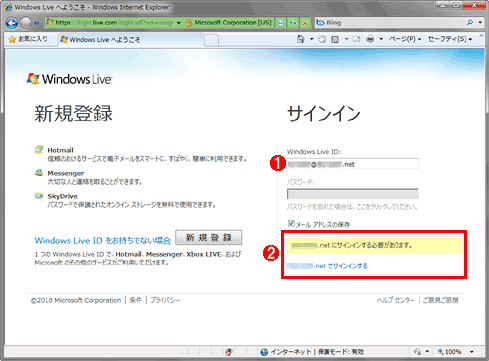Open the プライバシー privacy link
The width and height of the screenshot is (489, 361).
[x=165, y=300]
